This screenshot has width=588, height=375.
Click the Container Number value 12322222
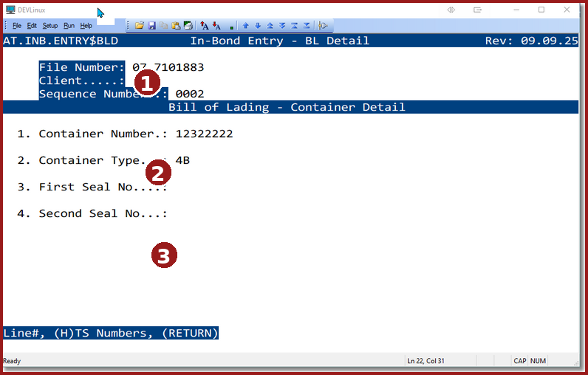click(204, 134)
